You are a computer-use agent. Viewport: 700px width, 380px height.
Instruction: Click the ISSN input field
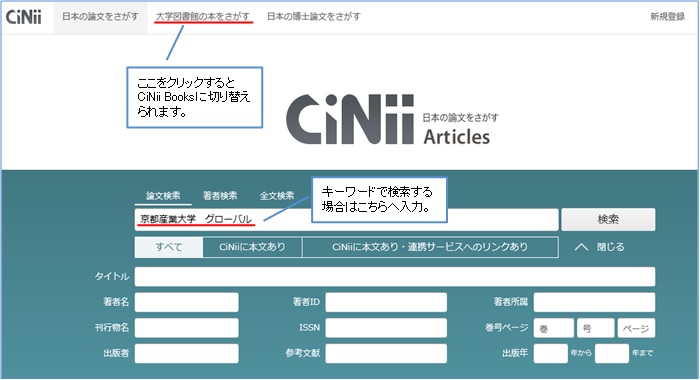pos(386,328)
